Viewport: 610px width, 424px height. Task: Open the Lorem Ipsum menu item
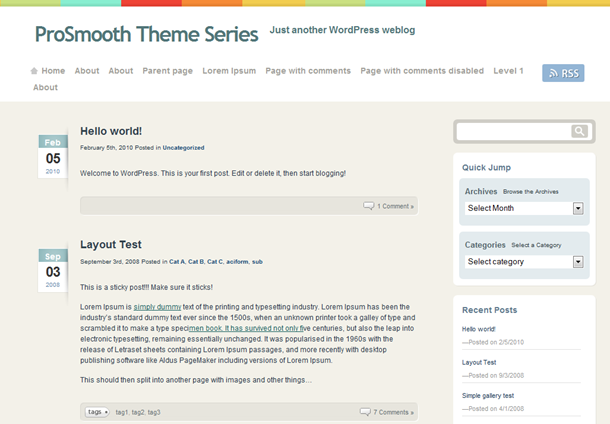tap(229, 71)
